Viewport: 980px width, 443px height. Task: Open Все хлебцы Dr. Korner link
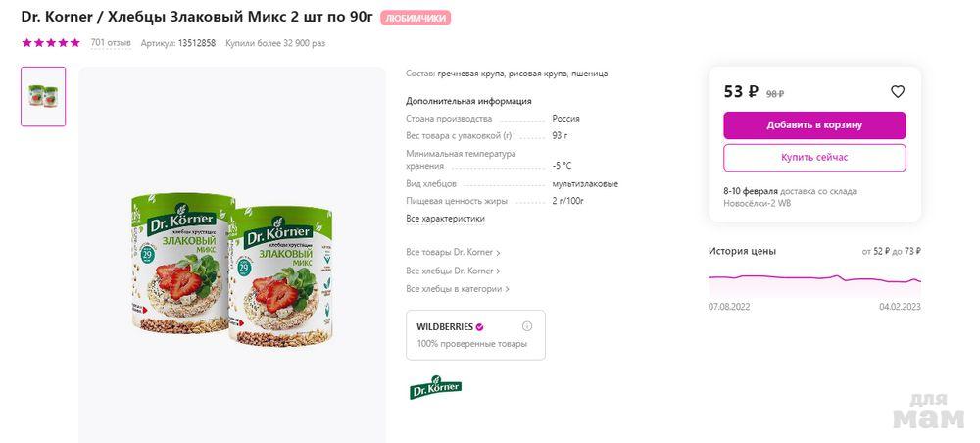click(452, 271)
